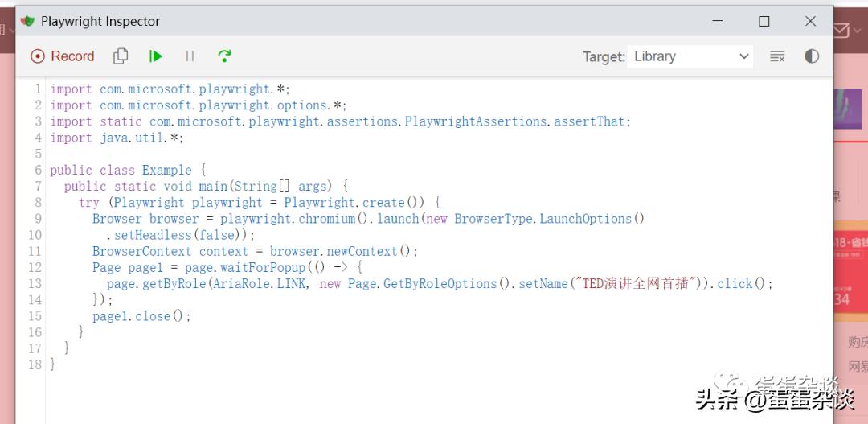This screenshot has height=424, width=868.
Task: Close the Playwright Inspector window
Action: click(810, 22)
